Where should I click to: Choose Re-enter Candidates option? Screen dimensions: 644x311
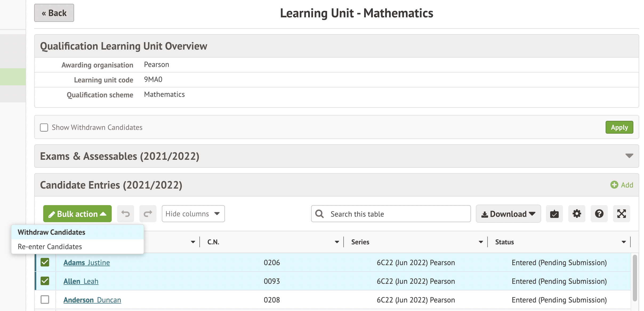pos(50,246)
